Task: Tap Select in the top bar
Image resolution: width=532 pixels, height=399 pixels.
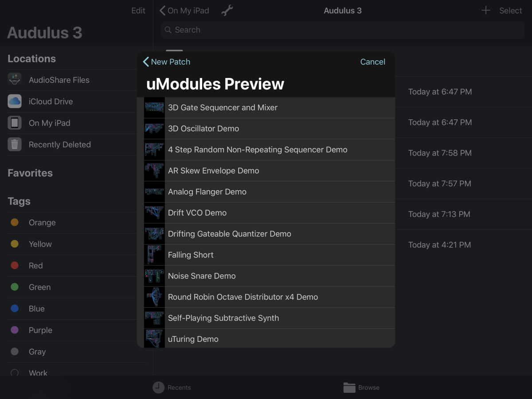Action: tap(510, 10)
